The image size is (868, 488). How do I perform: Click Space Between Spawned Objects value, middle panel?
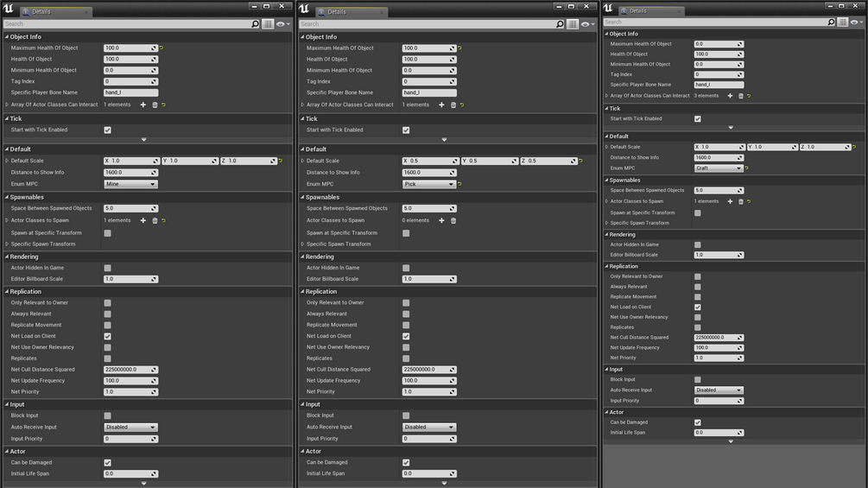(429, 209)
